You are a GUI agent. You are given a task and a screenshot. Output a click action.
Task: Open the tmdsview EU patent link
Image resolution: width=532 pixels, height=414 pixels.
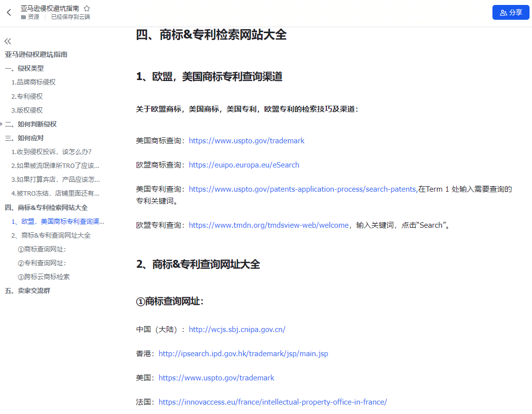(268, 225)
